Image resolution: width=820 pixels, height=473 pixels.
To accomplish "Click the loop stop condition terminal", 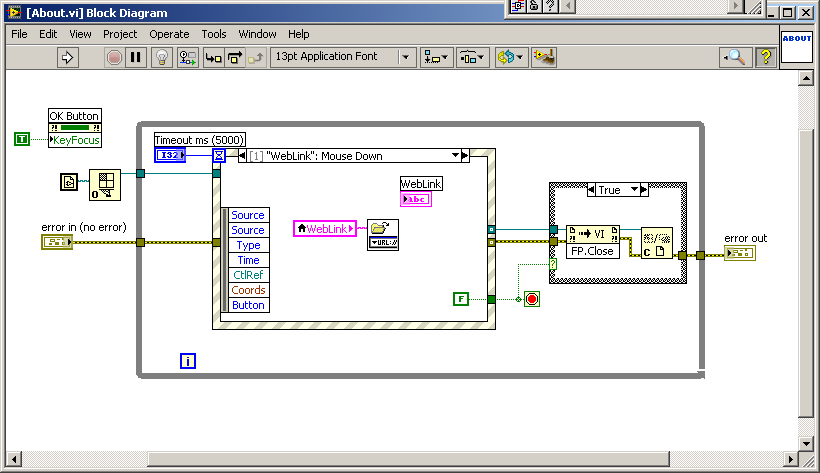I will (x=532, y=299).
